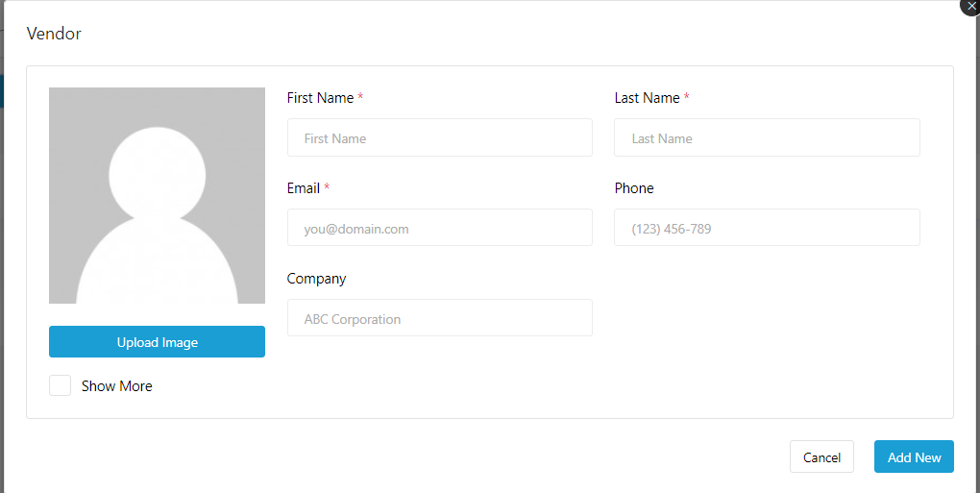Click into the Company input field
Screen dimensions: 980x493
[x=439, y=319]
